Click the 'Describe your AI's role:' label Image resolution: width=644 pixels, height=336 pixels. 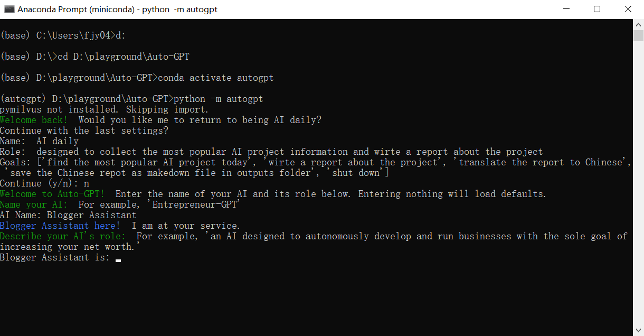coord(63,236)
